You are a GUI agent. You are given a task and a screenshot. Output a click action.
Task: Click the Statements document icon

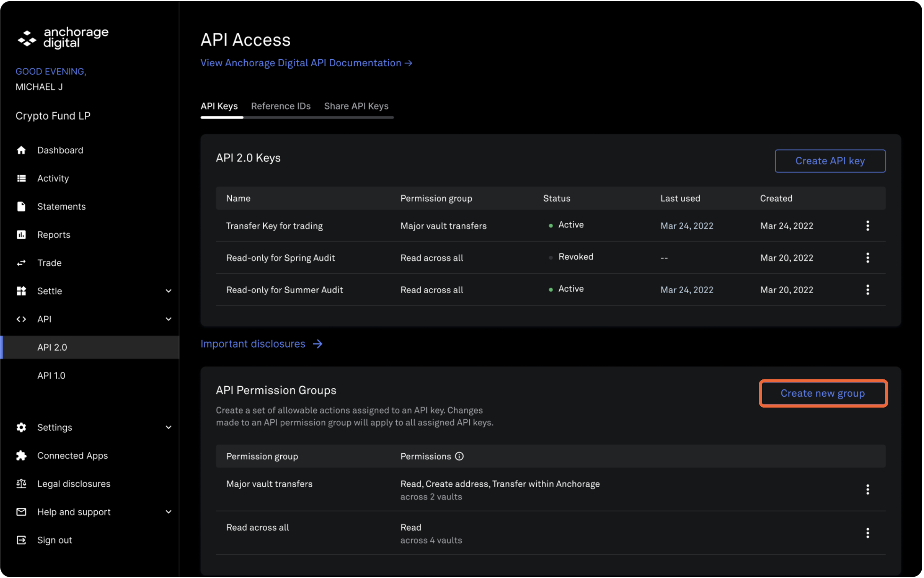click(x=21, y=206)
